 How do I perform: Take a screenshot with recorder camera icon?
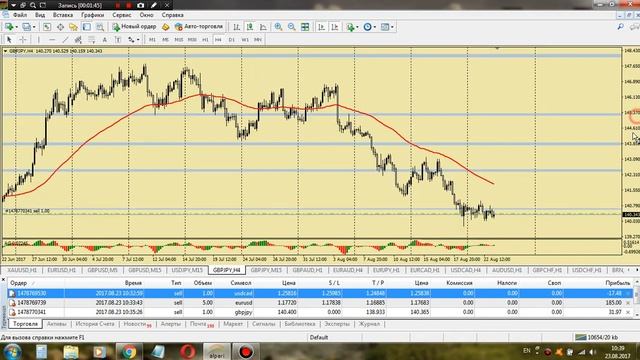point(140,5)
